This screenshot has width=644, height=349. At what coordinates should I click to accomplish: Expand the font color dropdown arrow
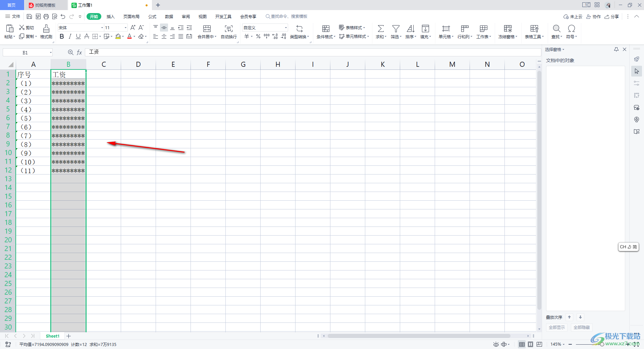coord(135,37)
